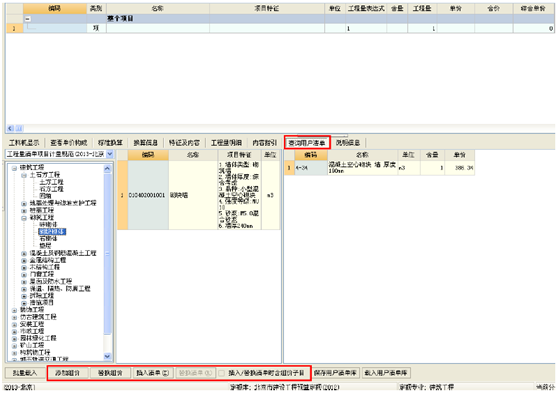Click the tree panel scroll-up arrow

coord(107,169)
